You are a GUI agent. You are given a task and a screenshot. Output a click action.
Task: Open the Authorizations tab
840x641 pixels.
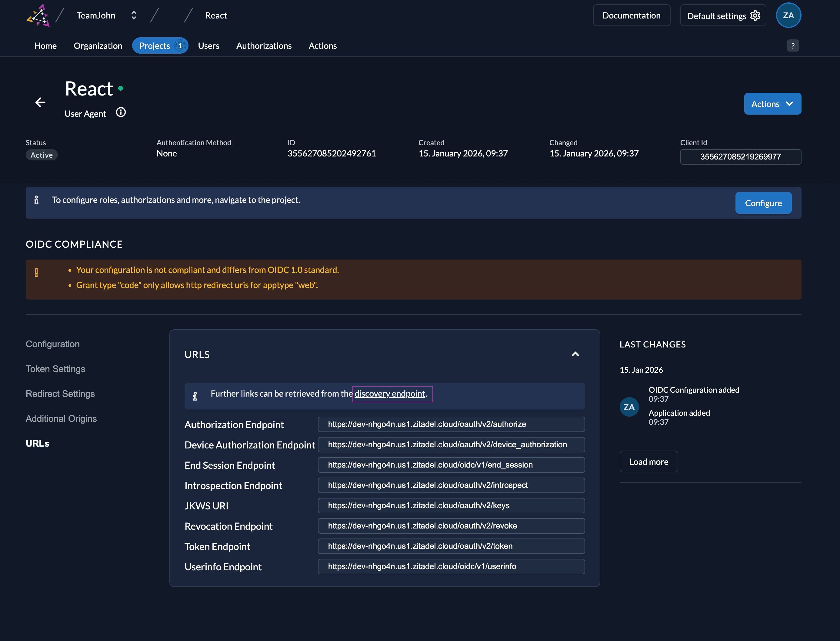pos(264,46)
